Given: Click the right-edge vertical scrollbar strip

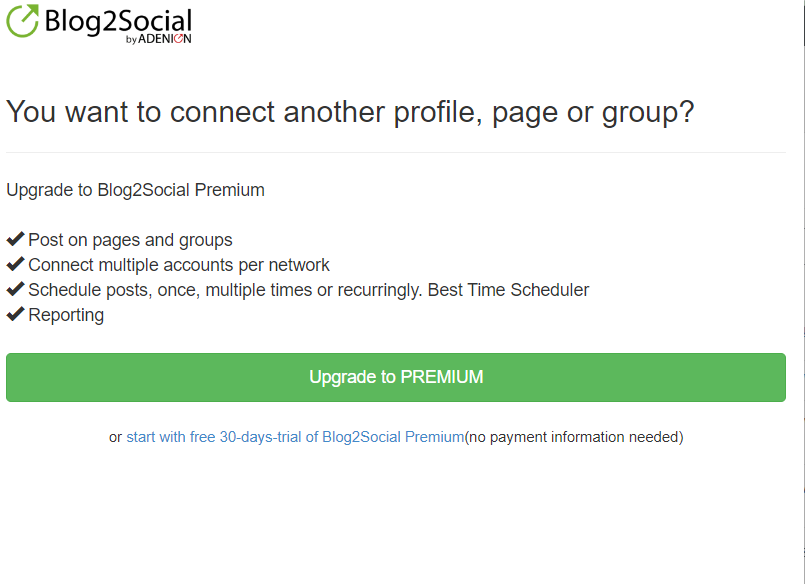Looking at the screenshot, I should point(803,292).
